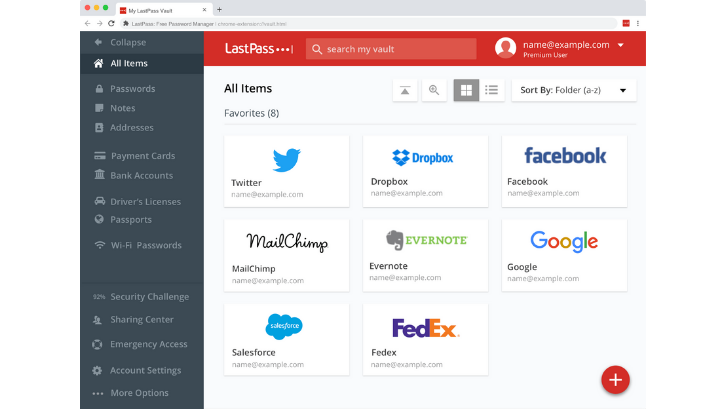Click the Driver's Licenses sidebar label
Screen dimensions: 726x409
click(145, 201)
